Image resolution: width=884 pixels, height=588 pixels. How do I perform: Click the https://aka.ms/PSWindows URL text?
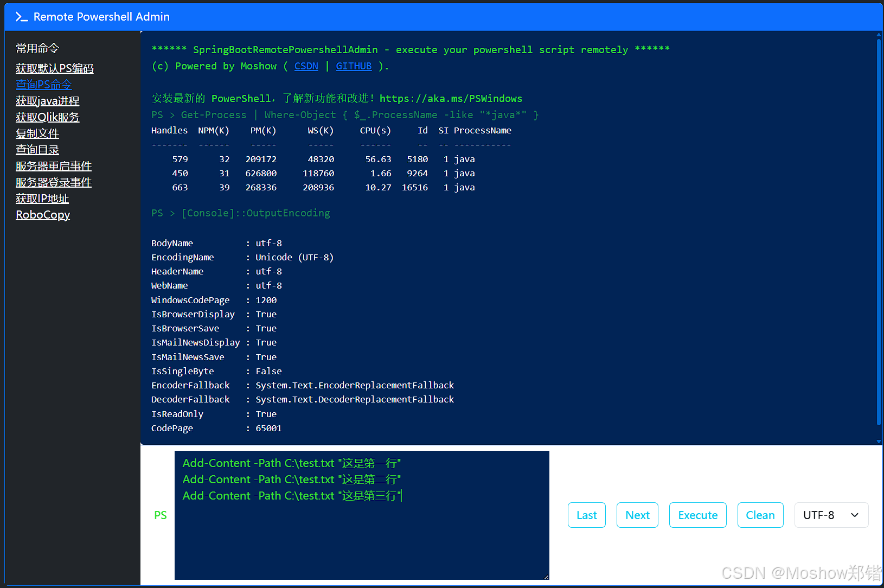(x=451, y=99)
